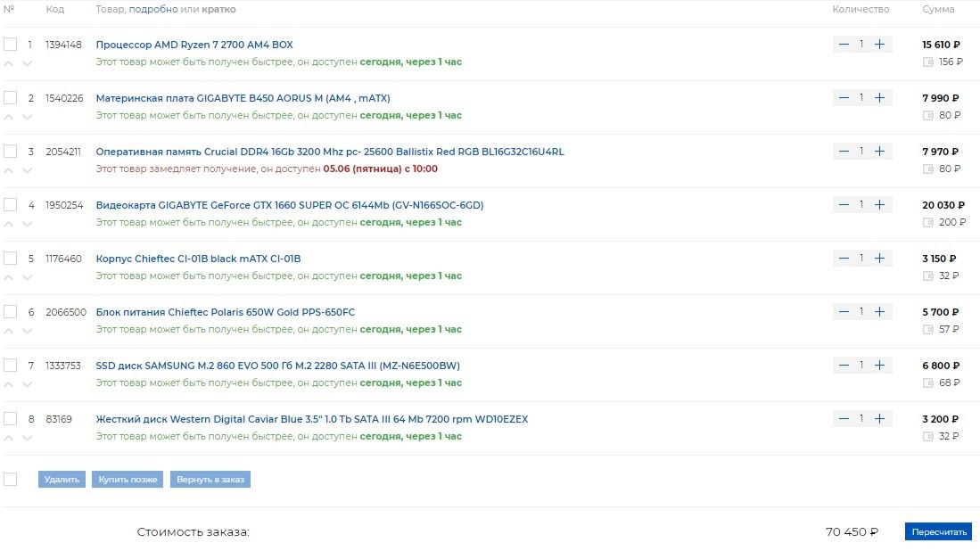Move GIGABYTE motherboard row up with arrow

pos(9,117)
